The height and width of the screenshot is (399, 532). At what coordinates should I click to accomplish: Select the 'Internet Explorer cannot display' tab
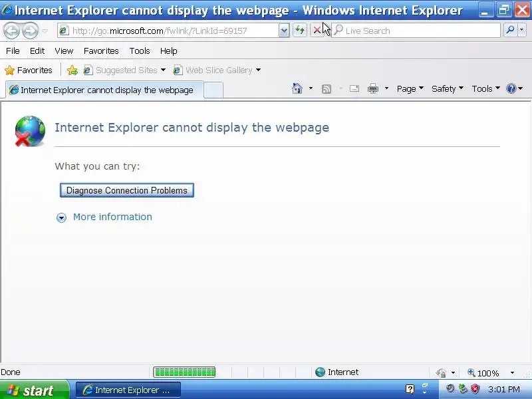pos(104,90)
